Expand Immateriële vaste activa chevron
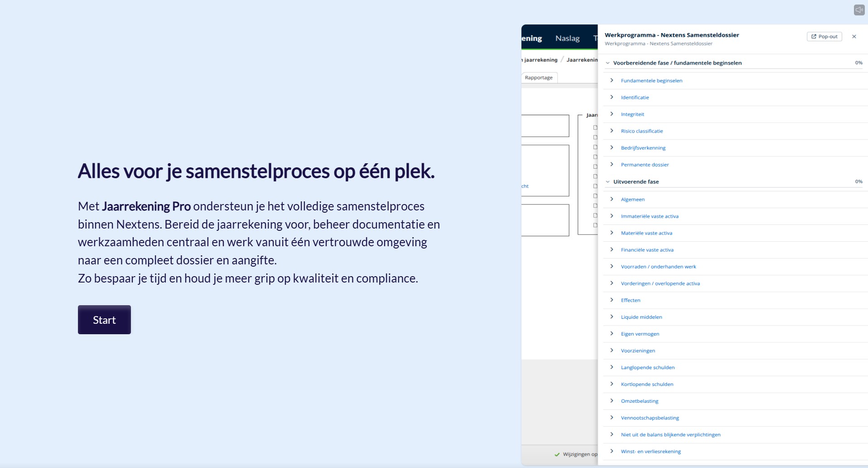Screen dimensions: 868x468 tap(612, 216)
